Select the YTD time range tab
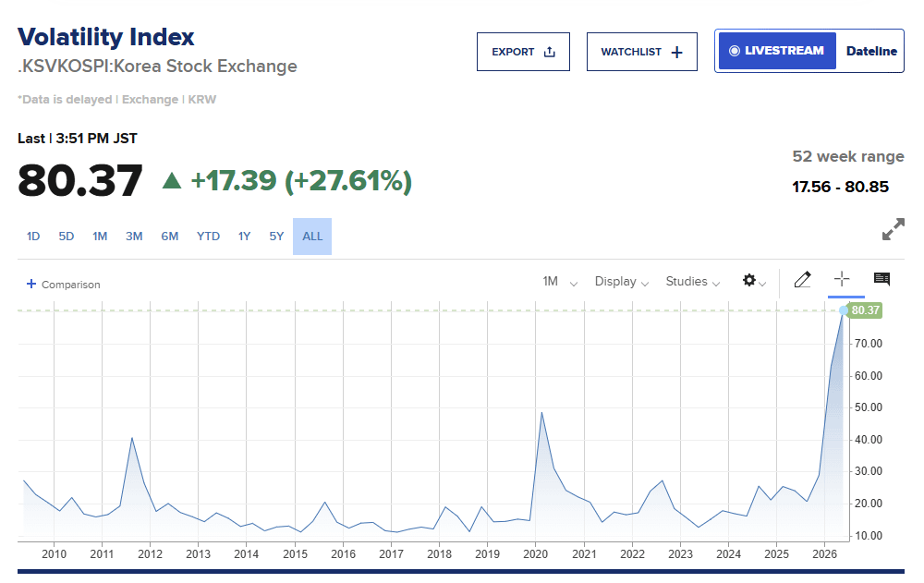The height and width of the screenshot is (583, 924). coord(208,237)
